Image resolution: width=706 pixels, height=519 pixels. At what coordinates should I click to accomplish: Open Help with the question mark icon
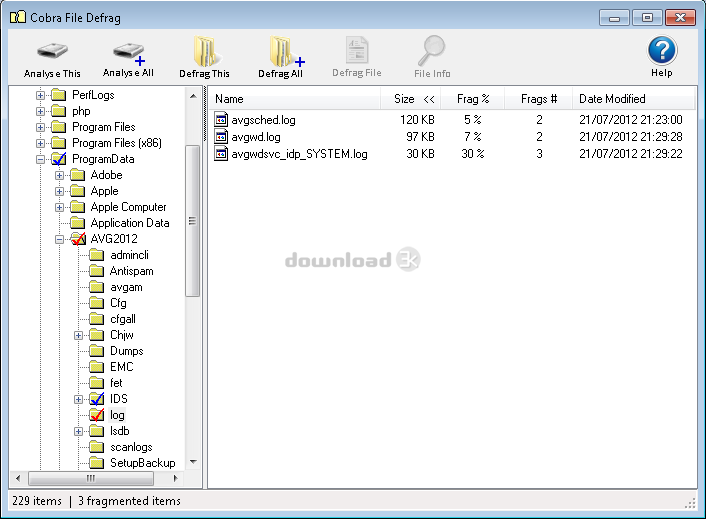coord(662,50)
